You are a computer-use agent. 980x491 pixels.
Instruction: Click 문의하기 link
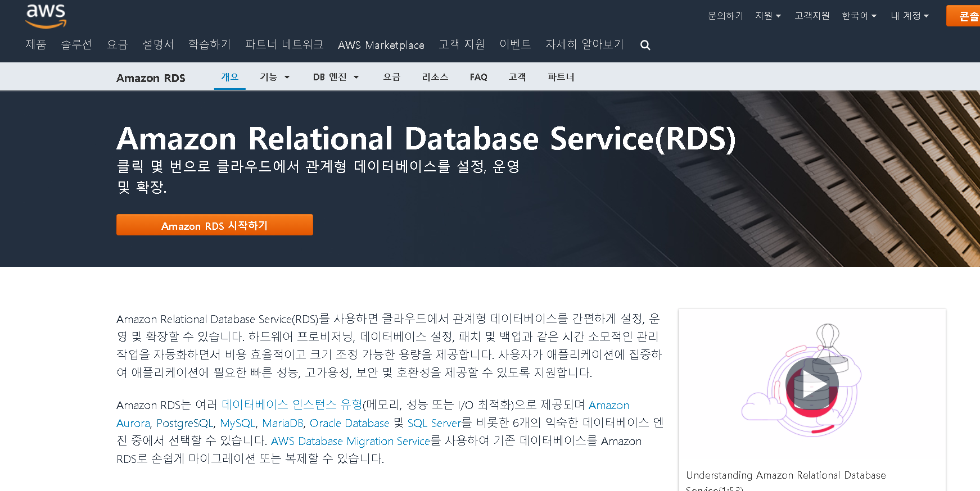point(725,16)
